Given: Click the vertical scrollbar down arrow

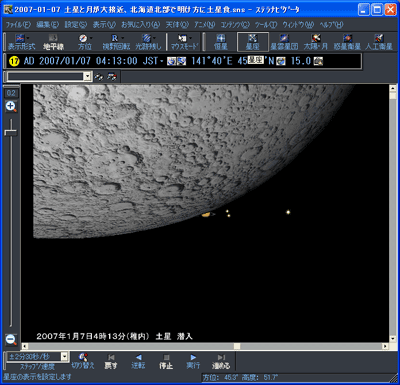Looking at the screenshot, I should coord(393,339).
